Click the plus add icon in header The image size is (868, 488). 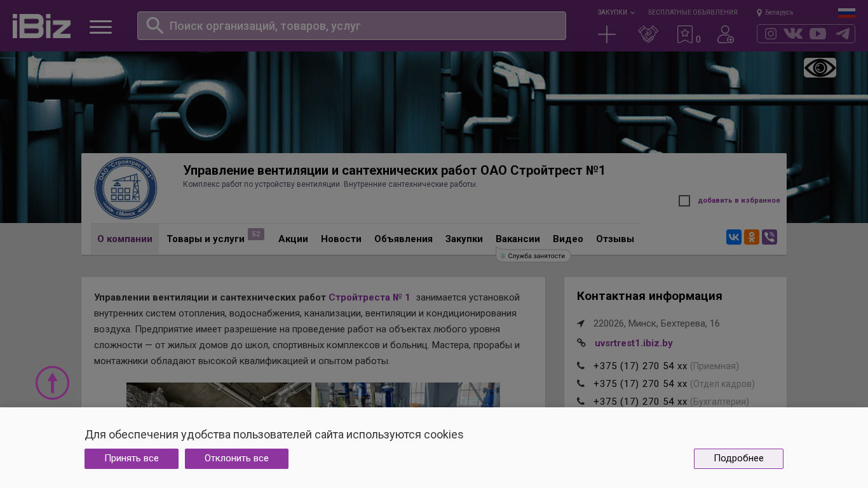pyautogui.click(x=607, y=34)
